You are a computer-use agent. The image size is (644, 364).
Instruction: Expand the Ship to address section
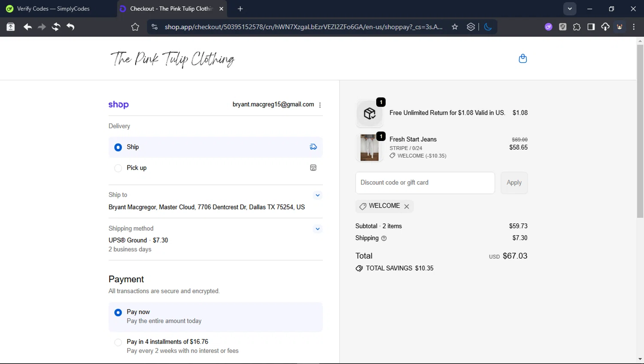pos(318,195)
